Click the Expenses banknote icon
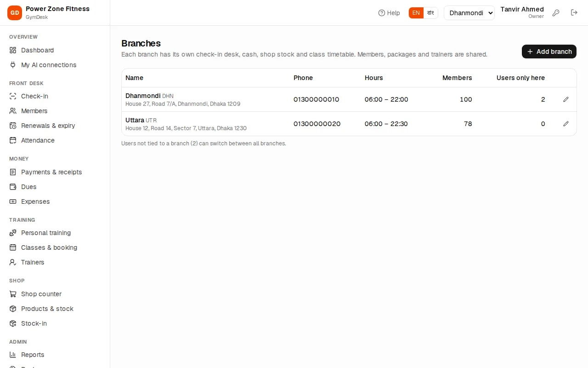Image resolution: width=588 pixels, height=368 pixels. (13, 201)
